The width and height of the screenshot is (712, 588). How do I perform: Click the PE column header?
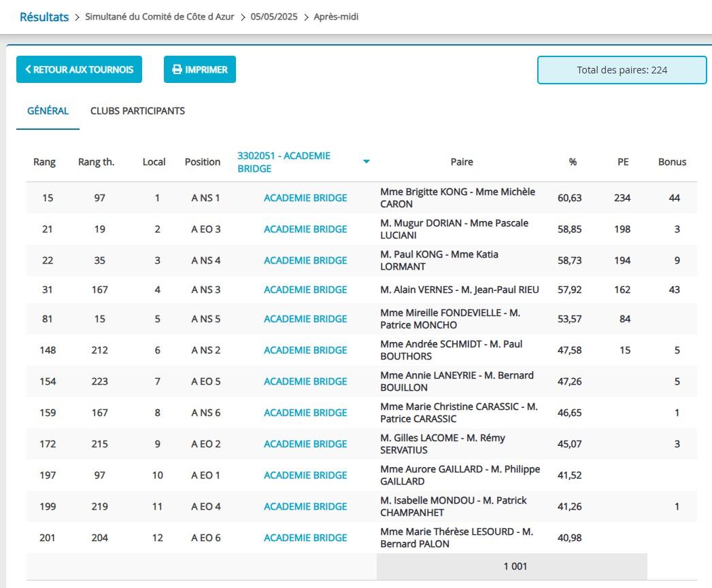click(x=623, y=162)
